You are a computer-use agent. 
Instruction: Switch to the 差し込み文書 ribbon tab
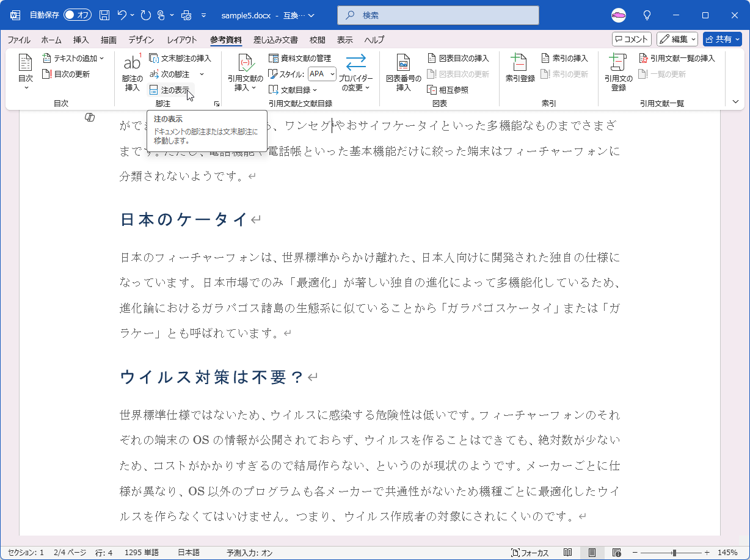pos(275,40)
